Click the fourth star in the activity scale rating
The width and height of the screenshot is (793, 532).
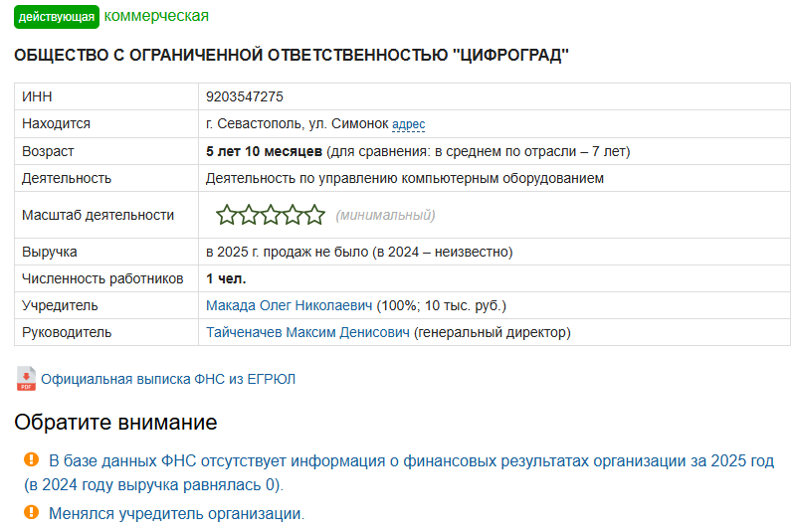pyautogui.click(x=293, y=215)
